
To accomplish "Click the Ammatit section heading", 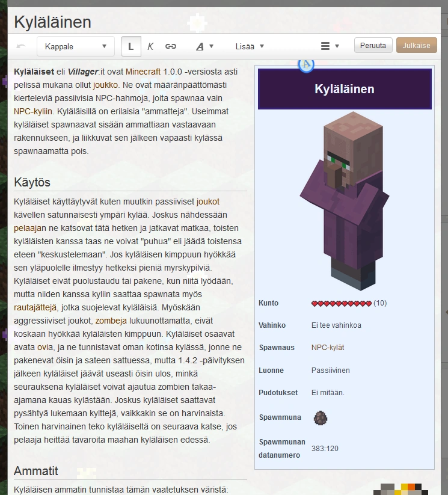I will tap(35, 471).
